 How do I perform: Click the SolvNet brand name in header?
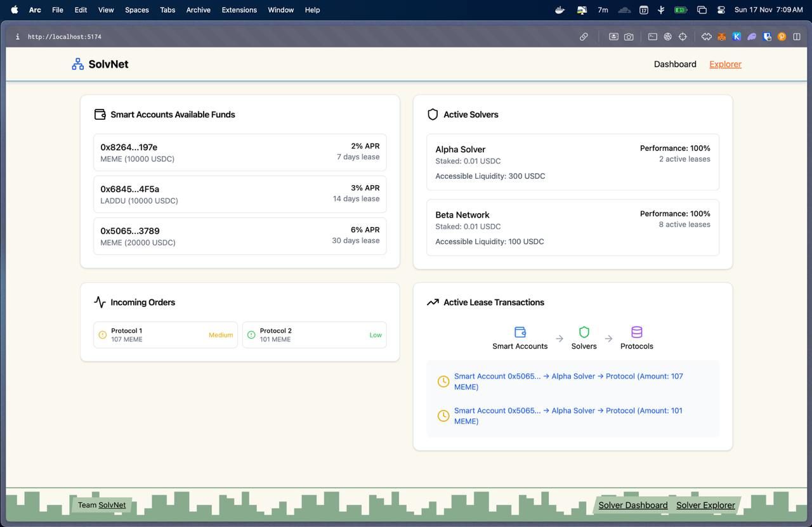(108, 64)
